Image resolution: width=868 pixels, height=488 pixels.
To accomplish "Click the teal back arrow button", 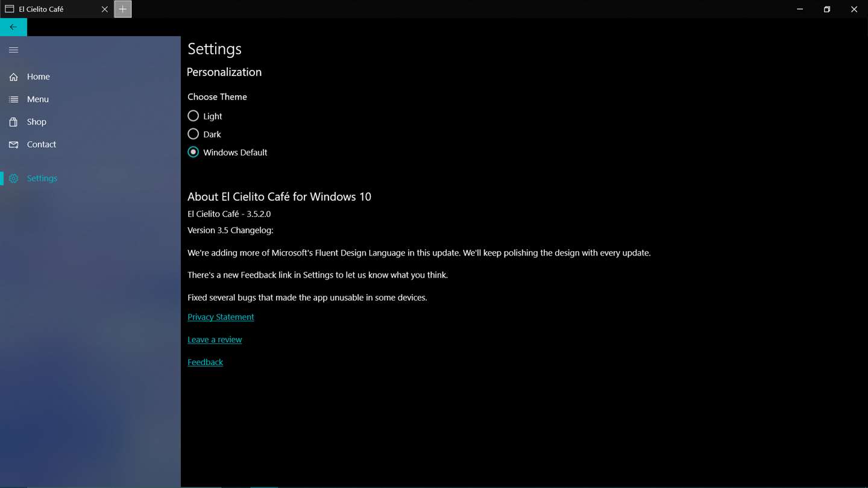I will [13, 27].
